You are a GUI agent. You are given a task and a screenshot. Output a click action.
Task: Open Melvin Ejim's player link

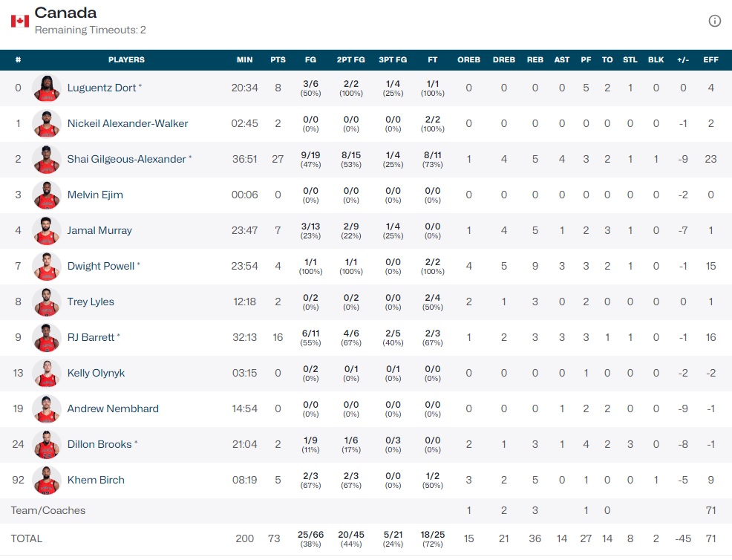(95, 195)
